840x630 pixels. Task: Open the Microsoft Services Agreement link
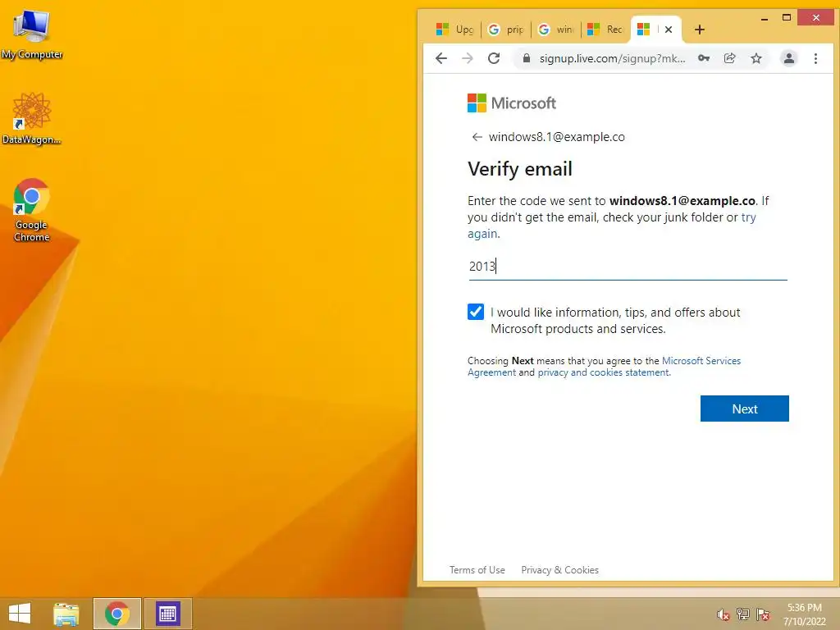[701, 361]
